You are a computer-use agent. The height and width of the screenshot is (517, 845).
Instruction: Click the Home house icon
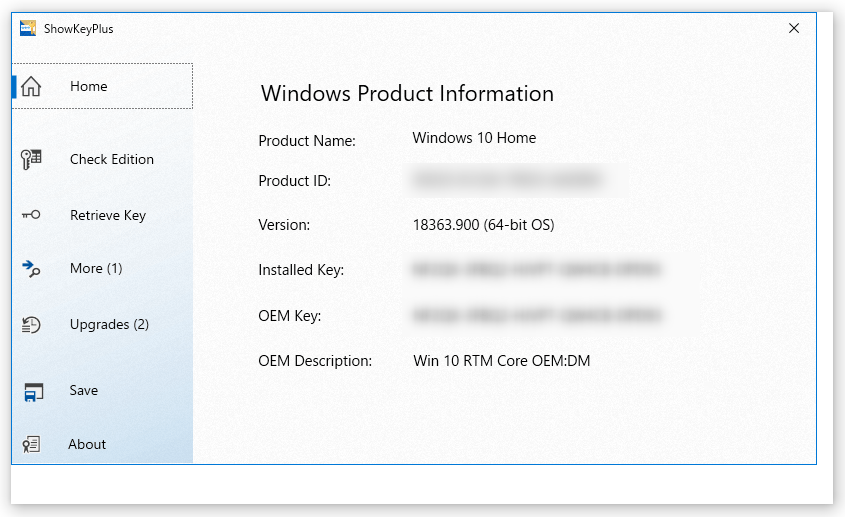(31, 86)
